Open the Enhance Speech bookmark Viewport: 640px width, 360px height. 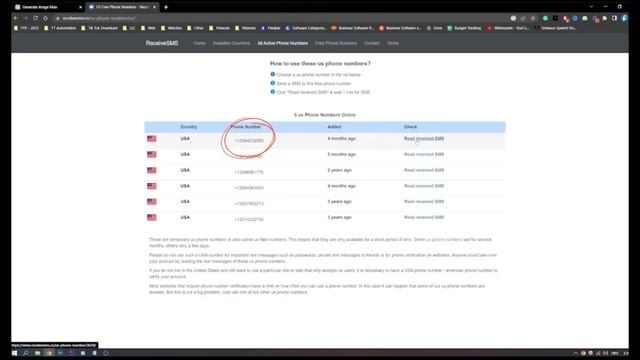[555, 28]
